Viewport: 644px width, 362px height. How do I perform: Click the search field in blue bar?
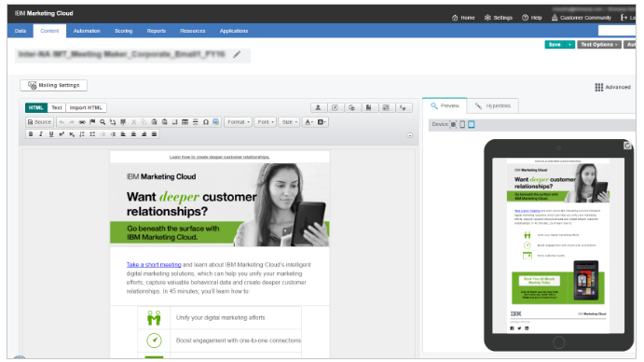[617, 31]
